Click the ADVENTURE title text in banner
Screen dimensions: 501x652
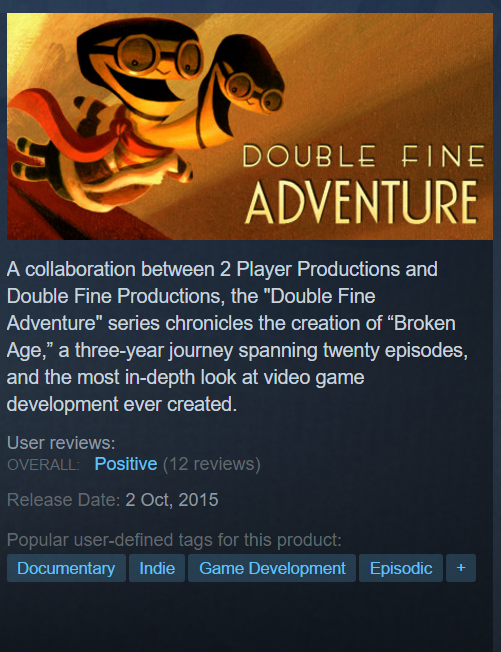tap(361, 203)
